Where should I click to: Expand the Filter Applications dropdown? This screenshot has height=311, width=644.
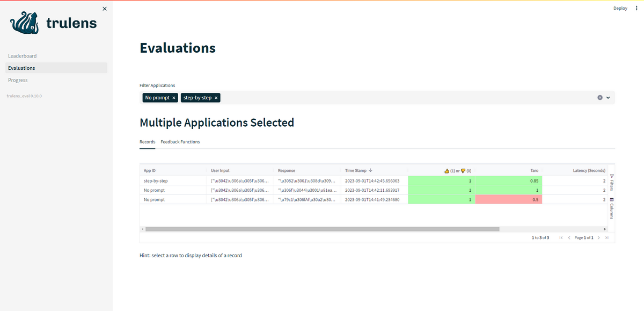point(608,98)
